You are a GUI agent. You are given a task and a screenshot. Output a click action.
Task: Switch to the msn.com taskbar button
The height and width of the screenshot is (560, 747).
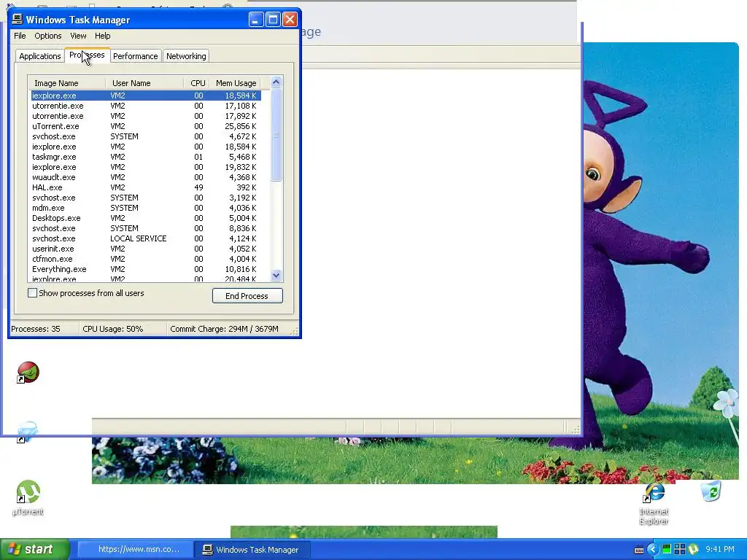pos(136,550)
